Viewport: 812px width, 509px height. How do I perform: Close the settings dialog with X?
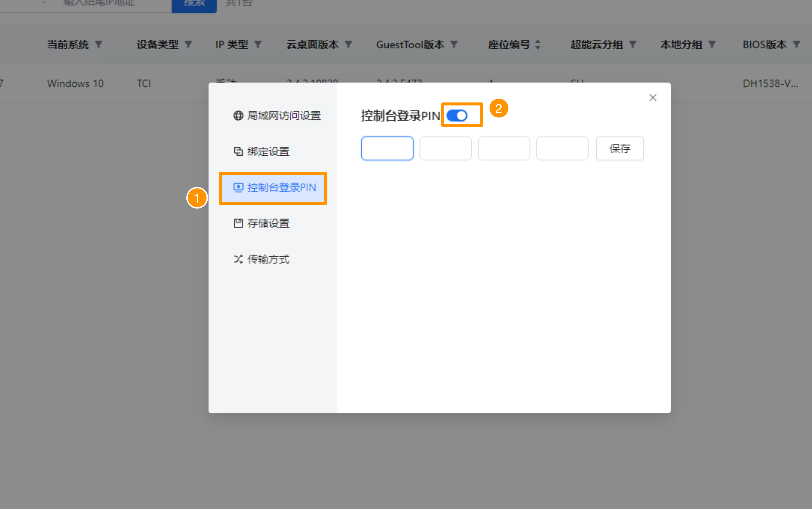click(x=653, y=98)
